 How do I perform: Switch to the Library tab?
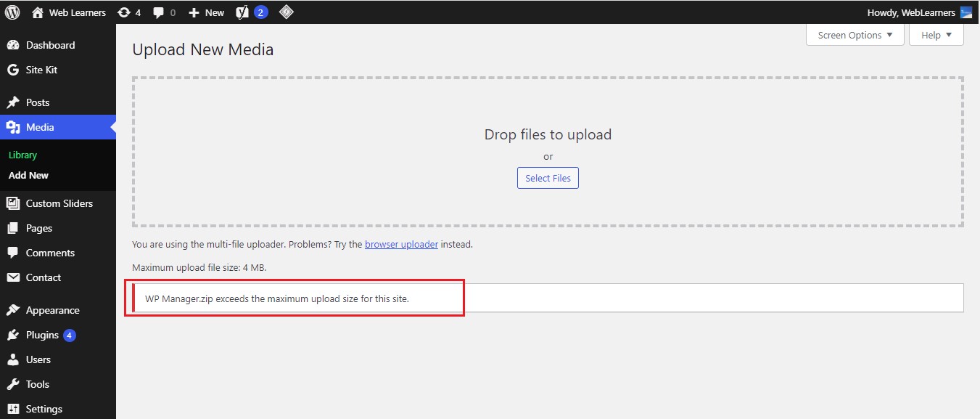pyautogui.click(x=22, y=154)
